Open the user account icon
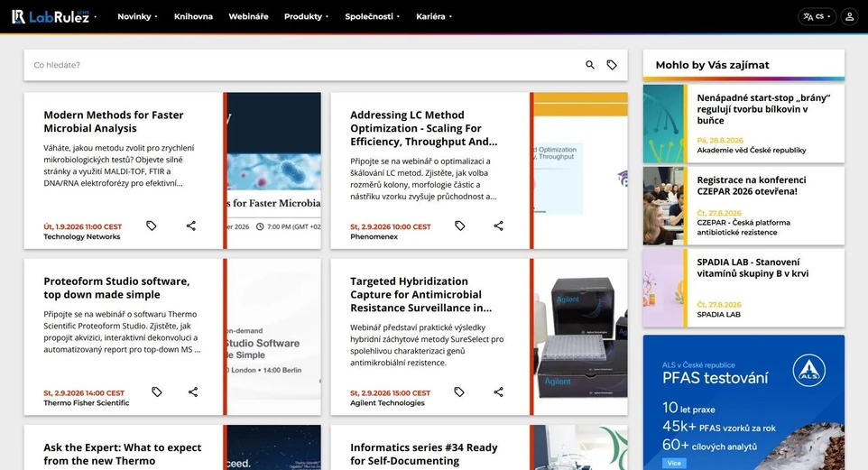The height and width of the screenshot is (470, 868). (849, 16)
